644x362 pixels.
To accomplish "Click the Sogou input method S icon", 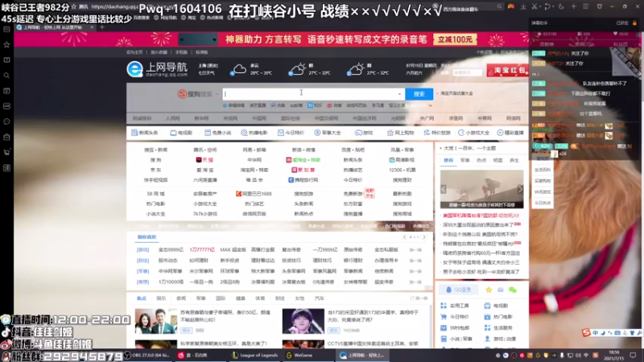I will (586, 332).
